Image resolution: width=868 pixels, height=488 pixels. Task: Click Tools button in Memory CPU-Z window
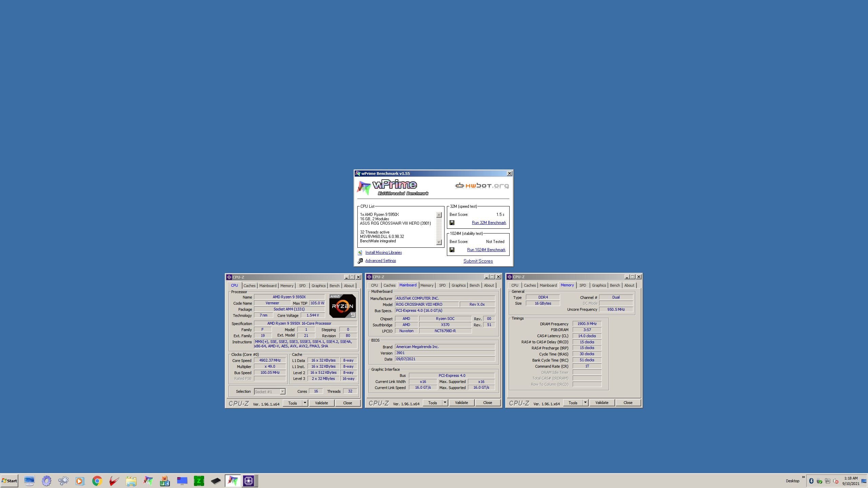(x=573, y=403)
